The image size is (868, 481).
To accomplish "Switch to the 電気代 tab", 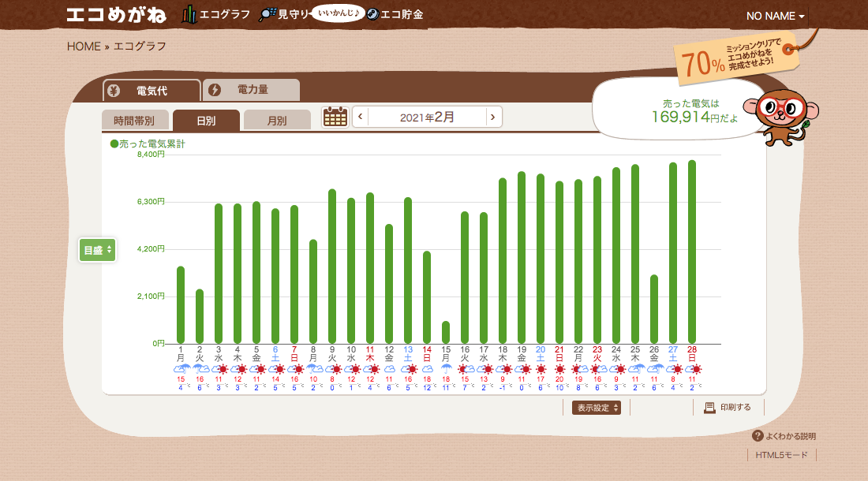I will [x=152, y=91].
